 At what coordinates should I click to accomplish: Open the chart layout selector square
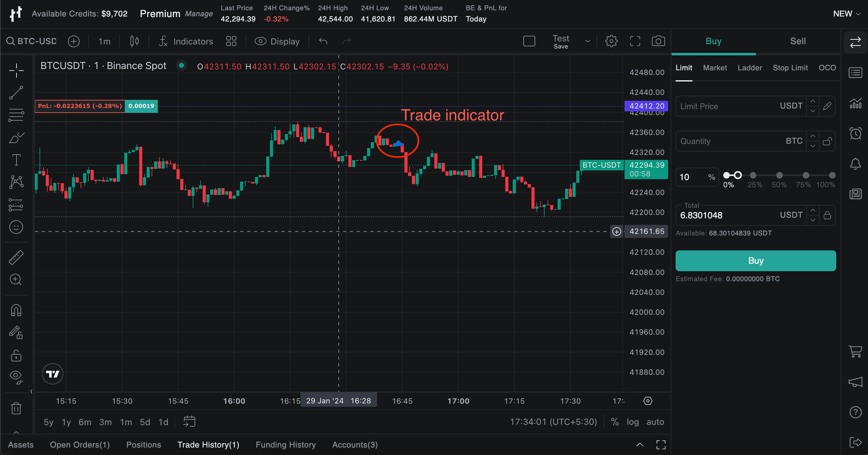(x=529, y=41)
